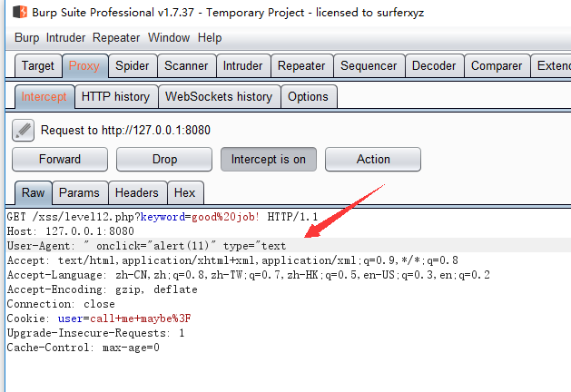The image size is (571, 392).
Task: Switch to the Hex view tab
Action: point(185,193)
